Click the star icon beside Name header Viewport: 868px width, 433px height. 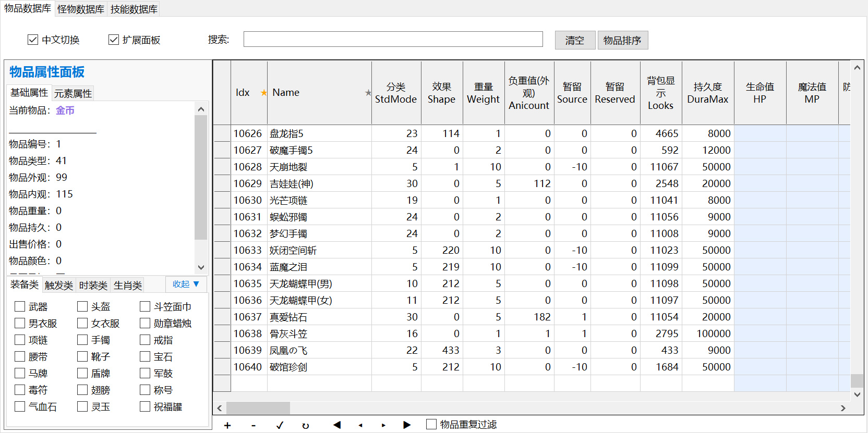(368, 93)
